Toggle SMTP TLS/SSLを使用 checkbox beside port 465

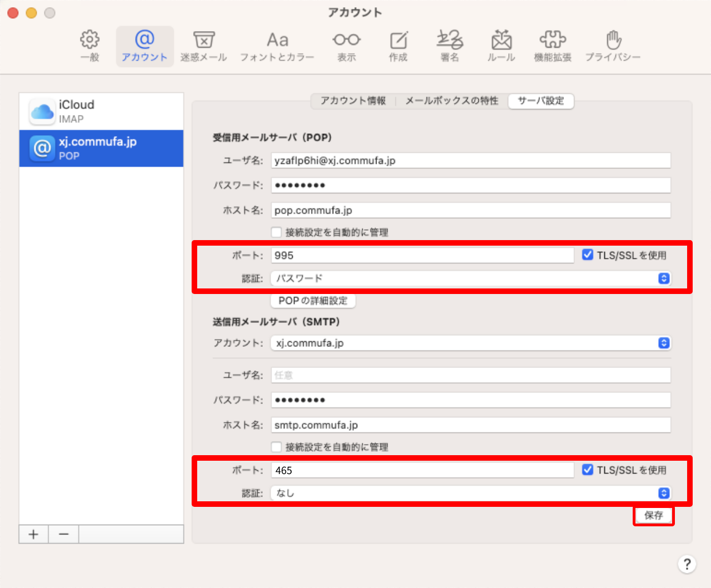click(x=588, y=470)
